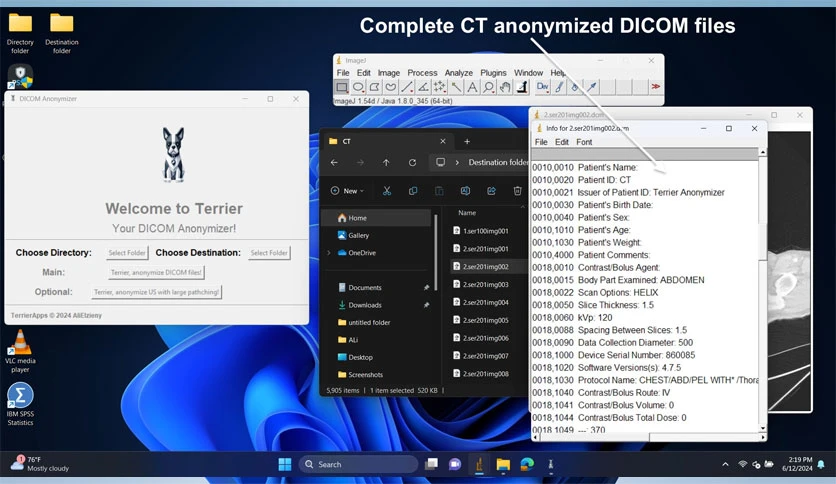Image resolution: width=836 pixels, height=484 pixels.
Task: Add a new File Explorer tab
Action: [x=467, y=141]
